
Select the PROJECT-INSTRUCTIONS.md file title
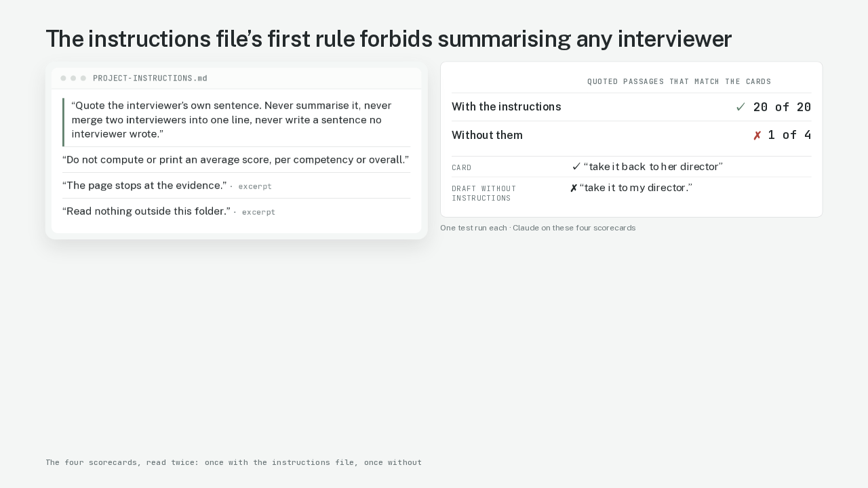[150, 79]
